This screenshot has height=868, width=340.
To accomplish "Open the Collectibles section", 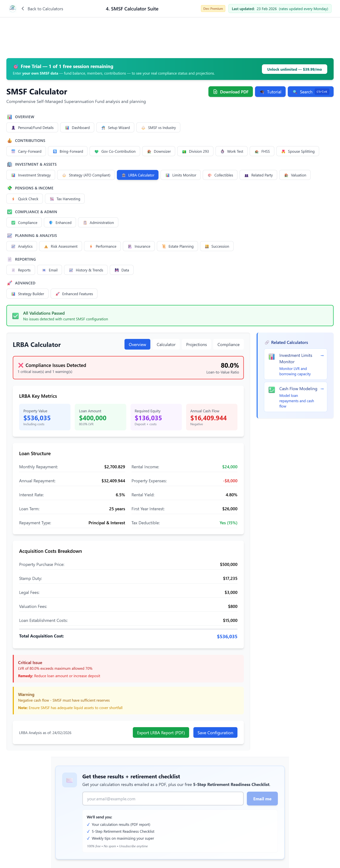I will pyautogui.click(x=220, y=175).
